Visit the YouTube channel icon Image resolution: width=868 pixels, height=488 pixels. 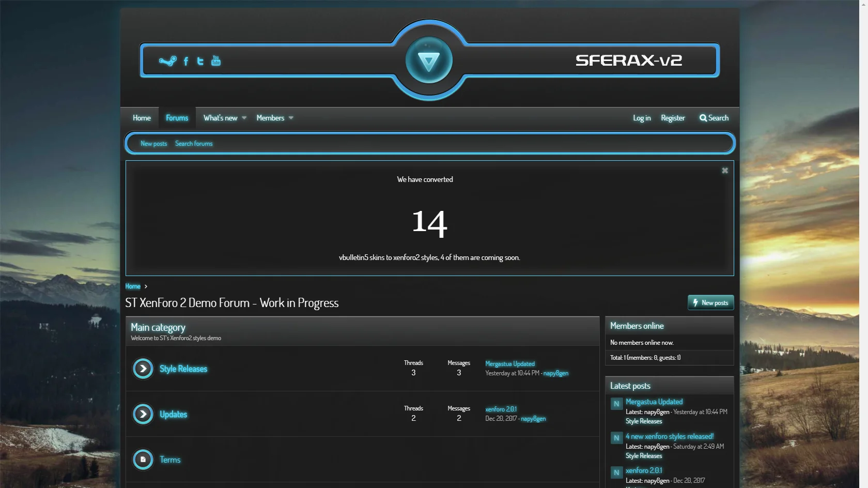pyautogui.click(x=215, y=60)
